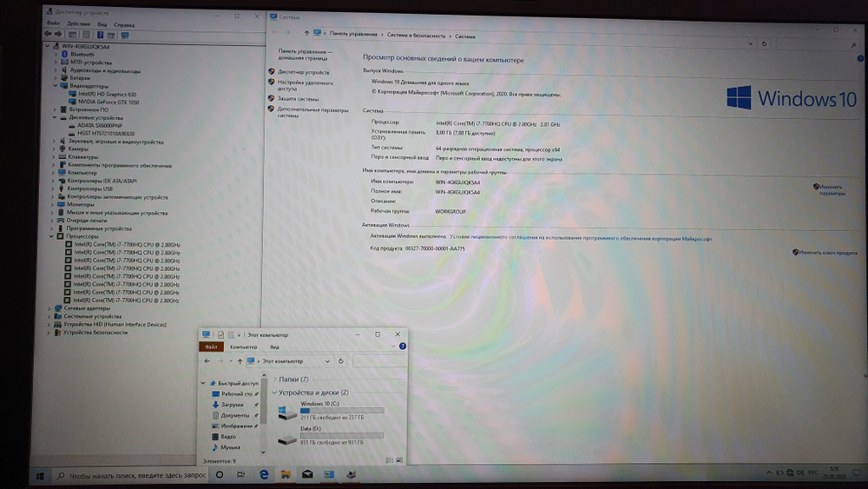The width and height of the screenshot is (868, 489).
Task: Select the ADATA SX6000PNP disk
Action: [x=100, y=126]
